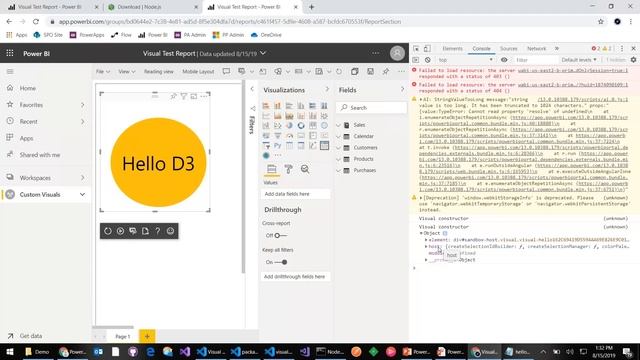The height and width of the screenshot is (360, 640).
Task: Open more options on Hello D3 visual
Action: (204, 96)
